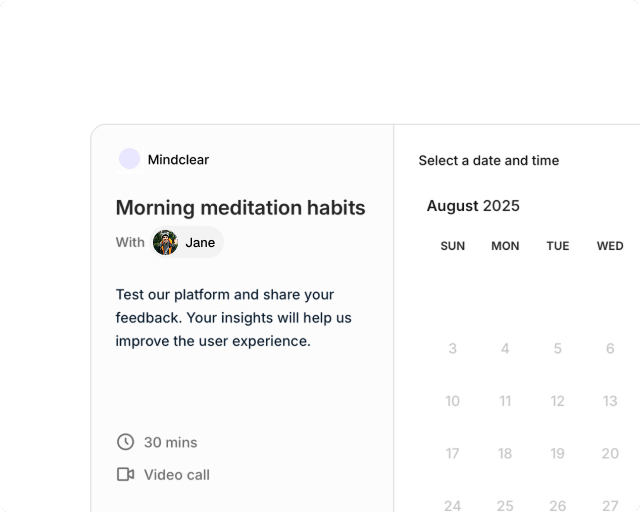Viewport: 640px width, 512px height.
Task: Click the video call camera icon
Action: click(125, 474)
